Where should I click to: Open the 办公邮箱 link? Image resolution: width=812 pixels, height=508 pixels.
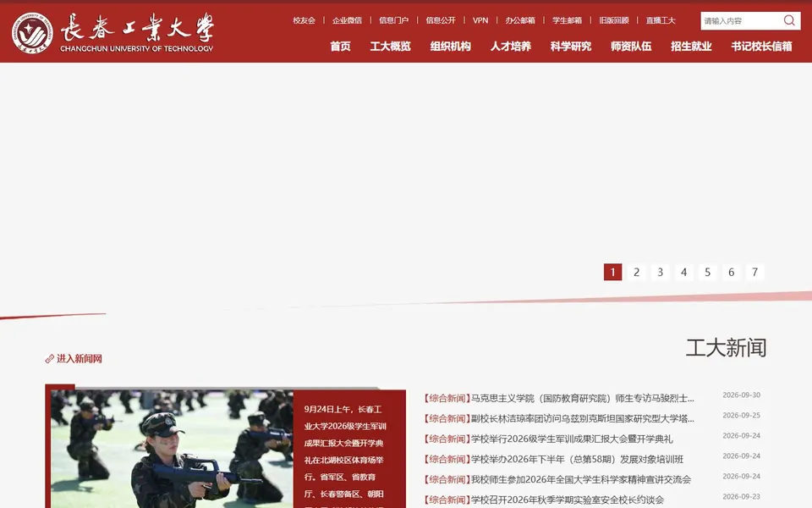(520, 20)
